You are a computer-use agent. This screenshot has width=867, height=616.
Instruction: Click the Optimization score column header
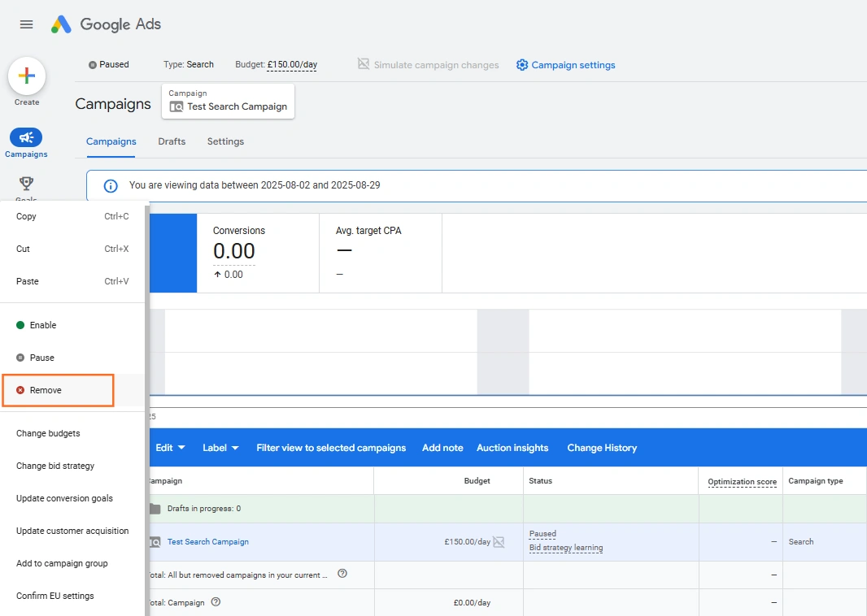click(x=742, y=482)
